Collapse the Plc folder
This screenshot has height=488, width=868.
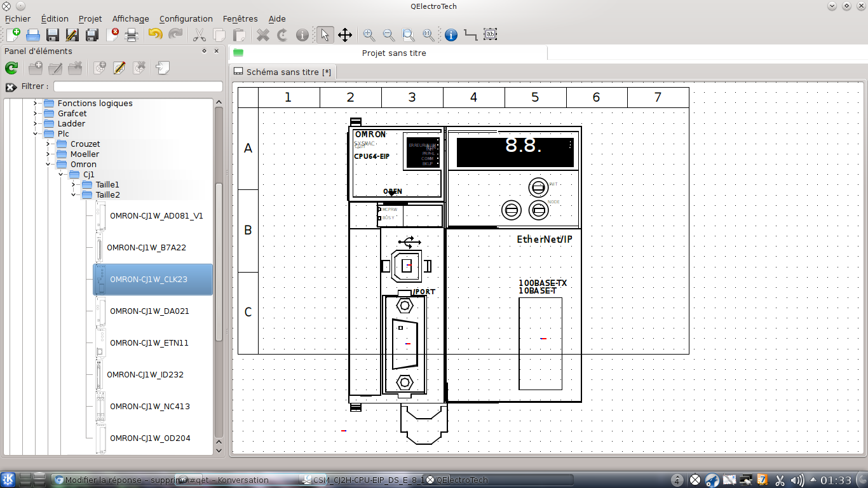[x=35, y=133]
